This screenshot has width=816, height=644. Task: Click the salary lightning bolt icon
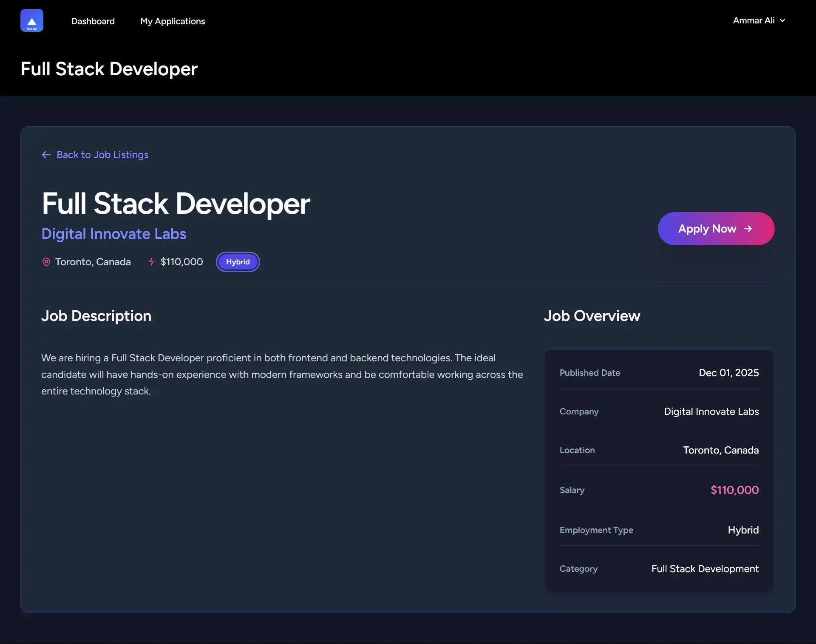151,262
